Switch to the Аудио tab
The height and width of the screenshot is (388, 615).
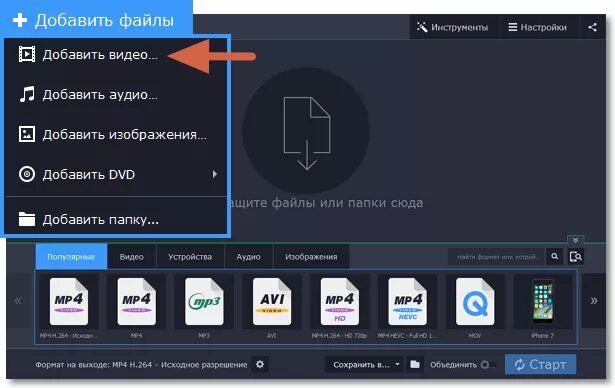click(248, 257)
